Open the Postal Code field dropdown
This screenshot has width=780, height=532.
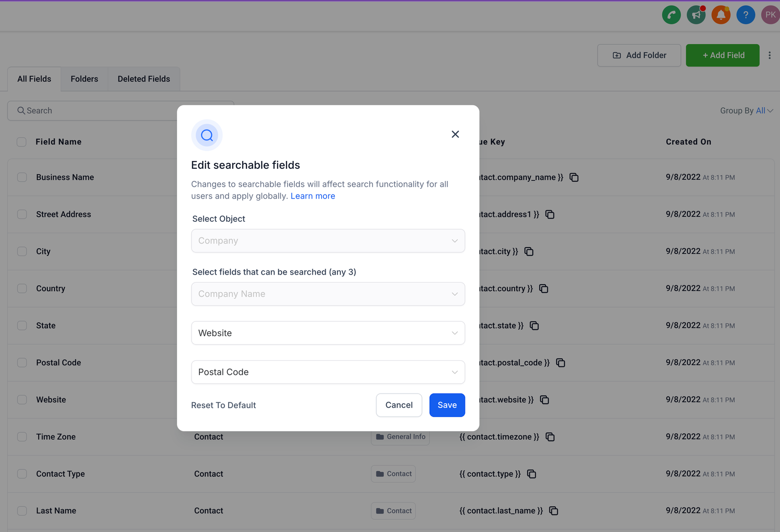(x=328, y=372)
